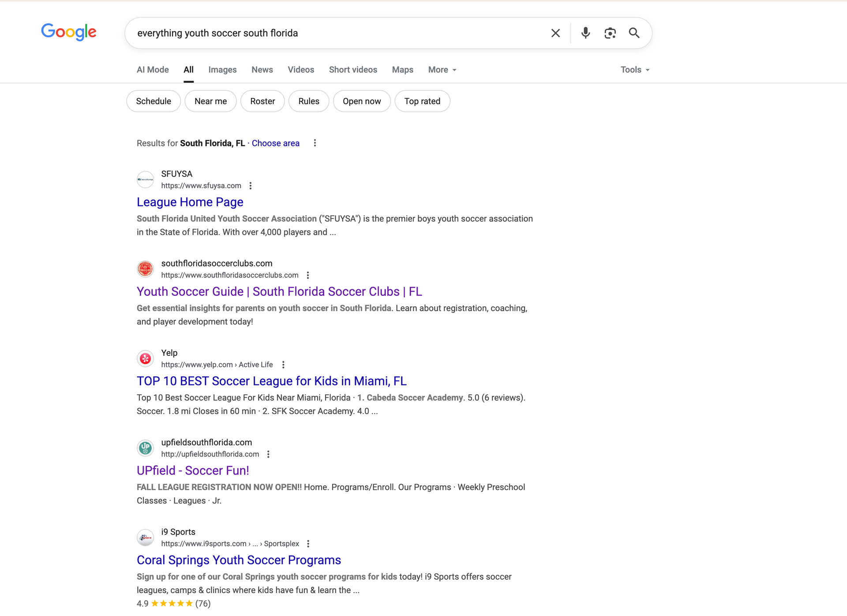The image size is (847, 616).
Task: Apply the Schedule filter chip
Action: [154, 101]
